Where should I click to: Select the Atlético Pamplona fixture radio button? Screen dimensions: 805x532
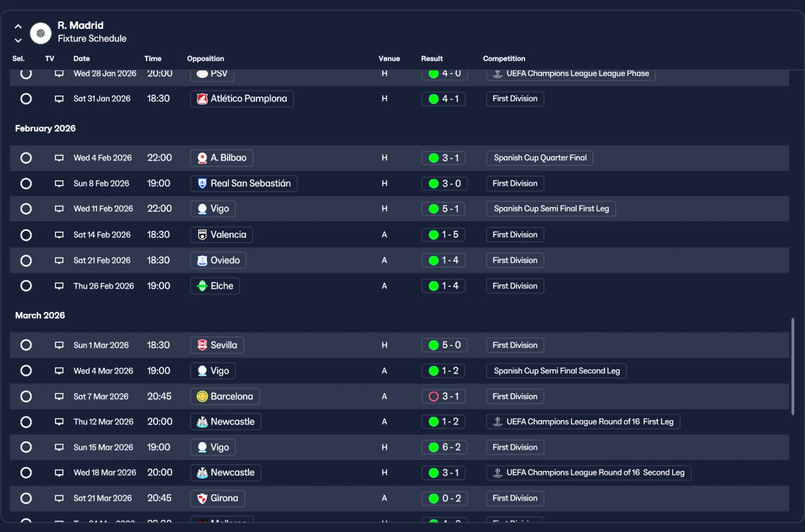(x=26, y=99)
